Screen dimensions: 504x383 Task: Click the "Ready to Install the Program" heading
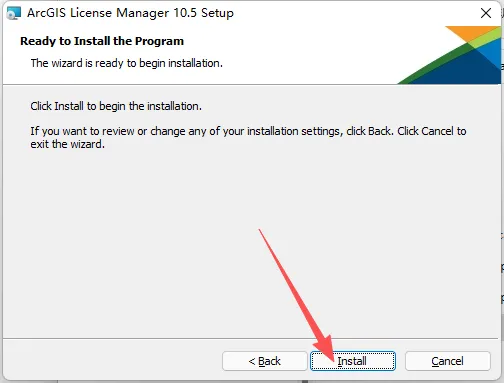tap(102, 41)
